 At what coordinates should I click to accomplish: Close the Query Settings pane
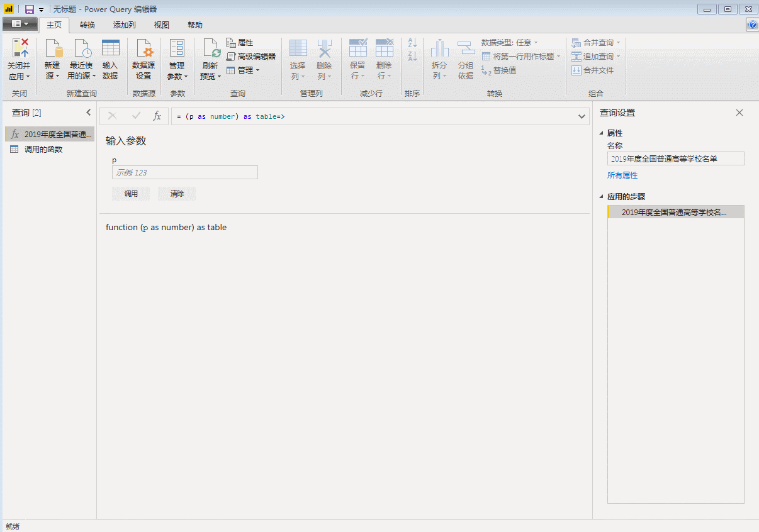[739, 113]
